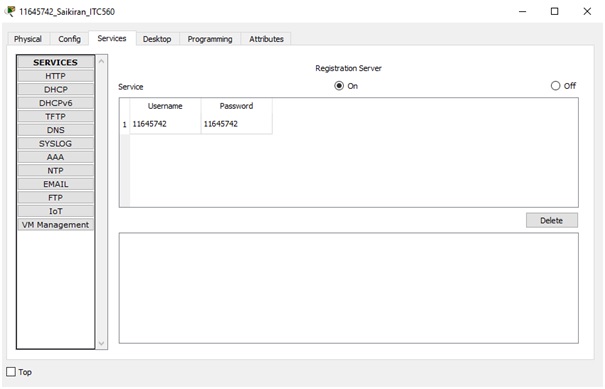
Task: Click the Delete button
Action: [x=552, y=220]
